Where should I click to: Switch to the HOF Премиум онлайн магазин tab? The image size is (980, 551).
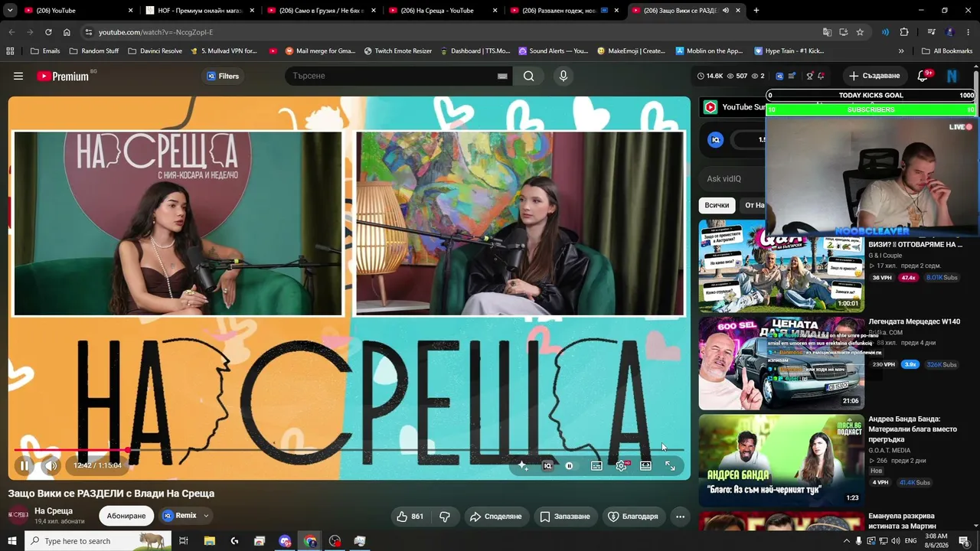pyautogui.click(x=201, y=11)
